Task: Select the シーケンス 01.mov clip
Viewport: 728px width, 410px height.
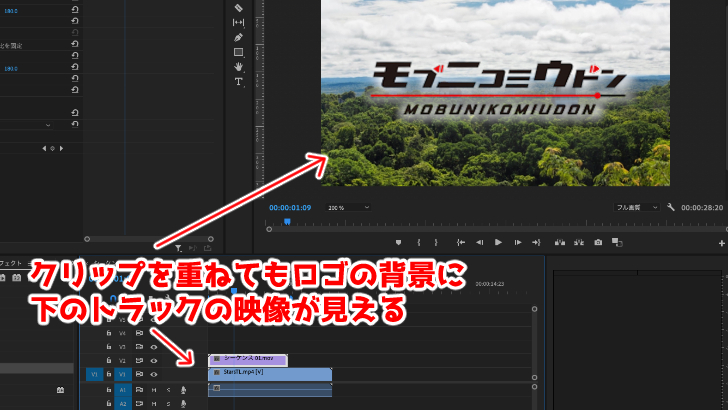Action: [248, 360]
